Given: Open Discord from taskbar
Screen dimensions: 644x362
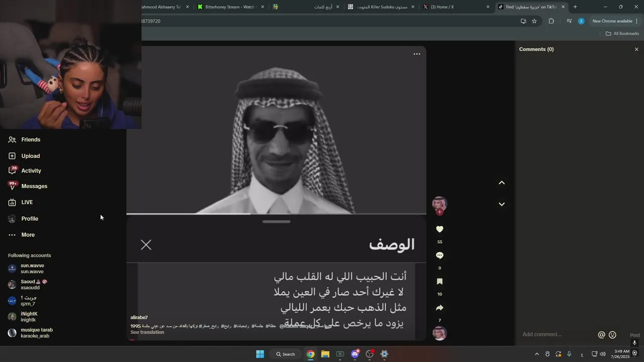Looking at the screenshot, I should pyautogui.click(x=355, y=354).
